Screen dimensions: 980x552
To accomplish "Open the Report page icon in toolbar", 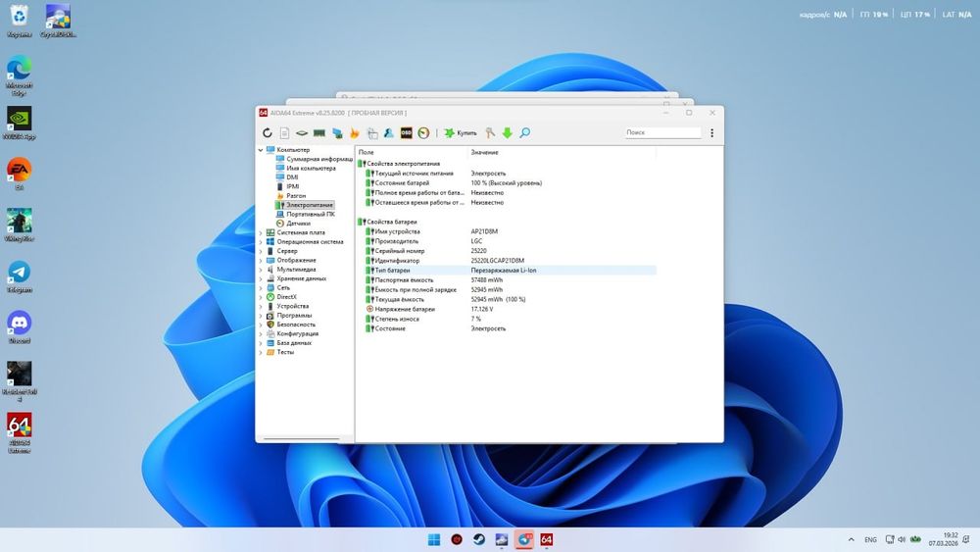I will pyautogui.click(x=284, y=132).
